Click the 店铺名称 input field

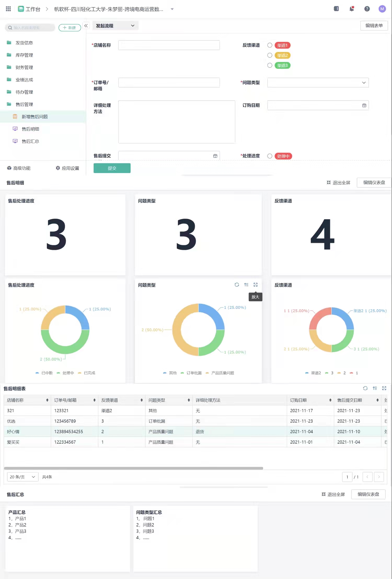point(169,45)
